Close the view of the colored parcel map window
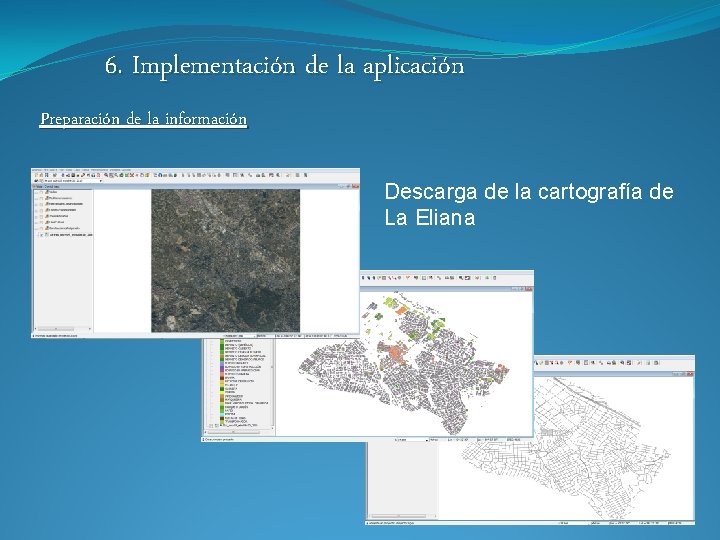720x540 pixels. [x=529, y=289]
